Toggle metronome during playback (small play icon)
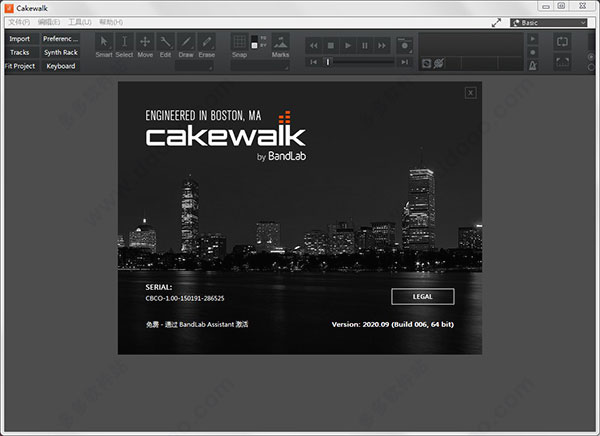The height and width of the screenshot is (436, 600). click(x=533, y=39)
